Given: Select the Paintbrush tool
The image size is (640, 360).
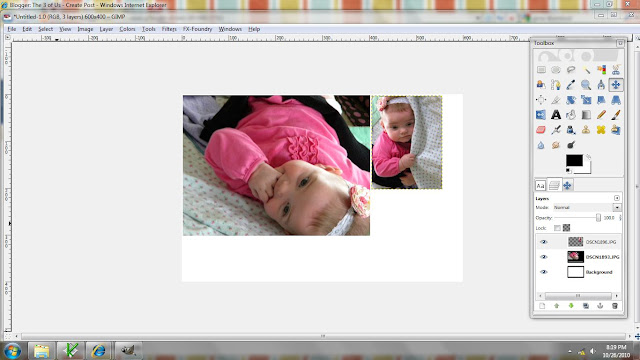Looking at the screenshot, I should [616, 115].
